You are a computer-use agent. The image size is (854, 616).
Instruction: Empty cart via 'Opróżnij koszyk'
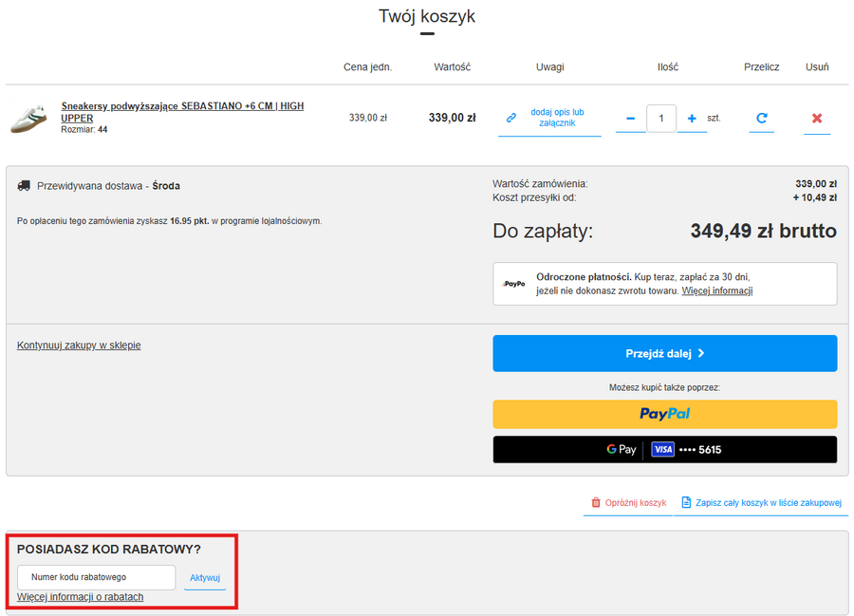point(628,503)
